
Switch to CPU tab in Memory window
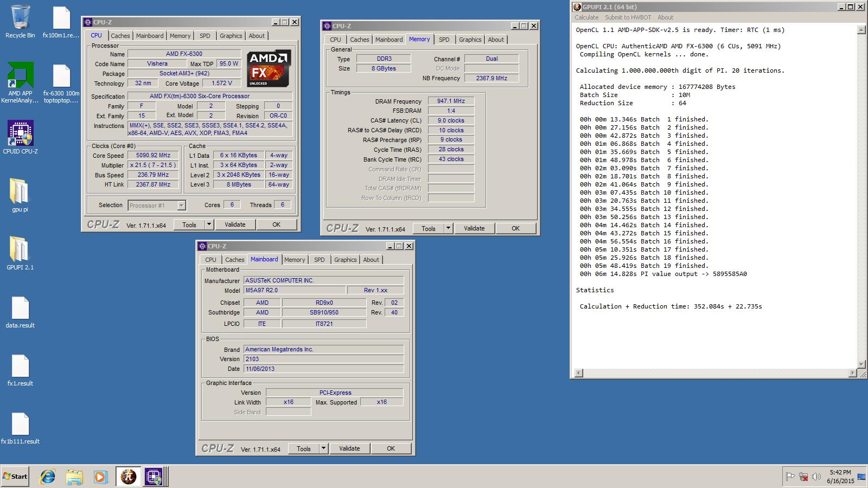pos(335,40)
